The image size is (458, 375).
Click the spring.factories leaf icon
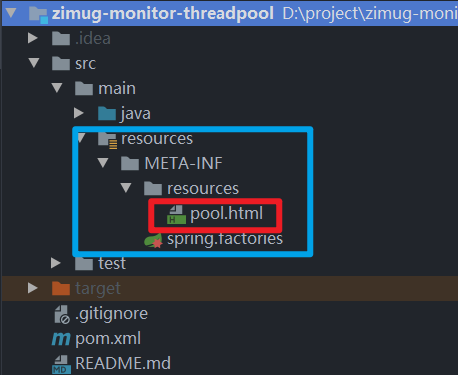[153, 240]
